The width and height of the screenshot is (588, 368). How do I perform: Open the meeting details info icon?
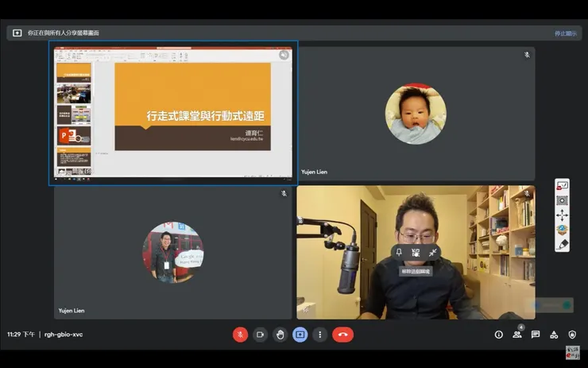[x=498, y=335]
